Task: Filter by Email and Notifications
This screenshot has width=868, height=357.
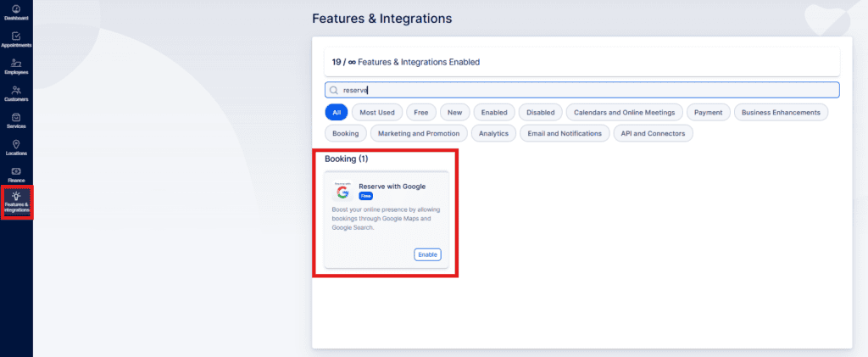Action: (565, 133)
